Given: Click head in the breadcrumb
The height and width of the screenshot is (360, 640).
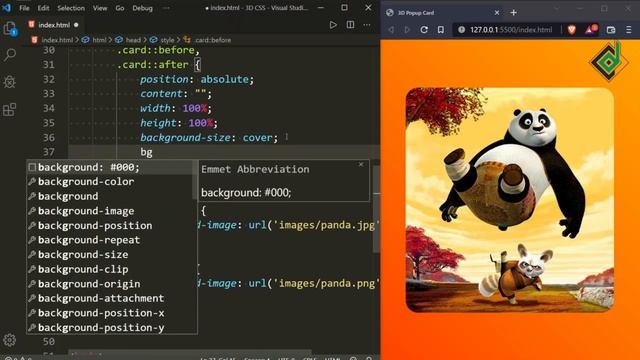Looking at the screenshot, I should (133, 40).
